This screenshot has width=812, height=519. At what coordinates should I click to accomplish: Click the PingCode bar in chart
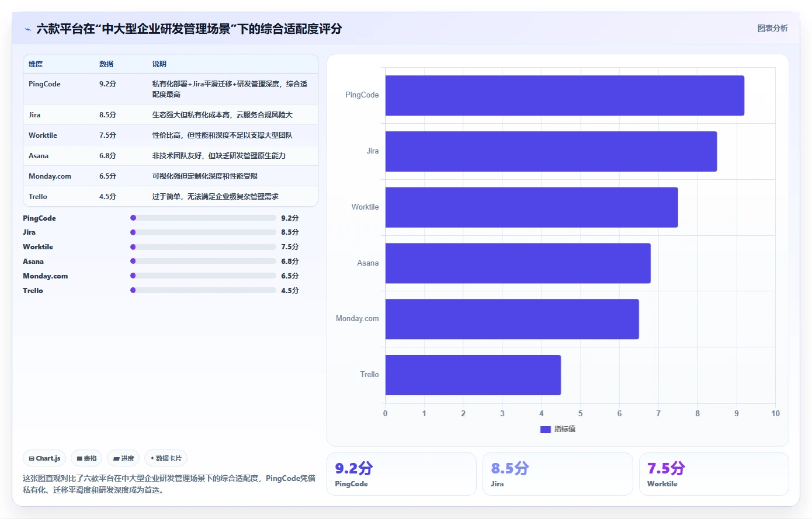coord(565,95)
